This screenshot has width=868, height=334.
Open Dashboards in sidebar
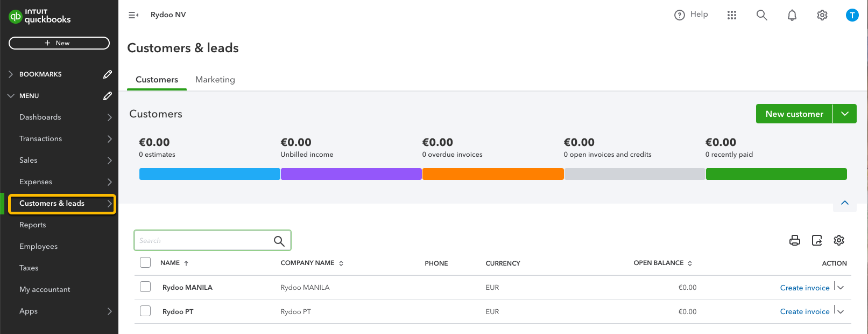(40, 117)
